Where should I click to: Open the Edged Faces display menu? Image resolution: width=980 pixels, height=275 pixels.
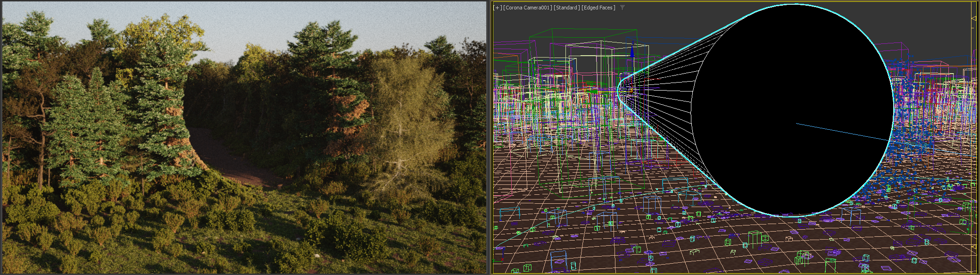598,8
